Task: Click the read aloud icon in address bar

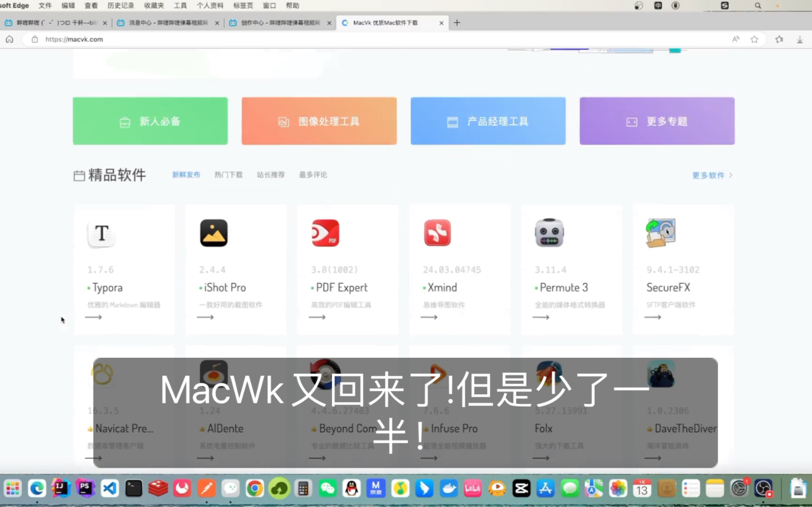Action: 735,39
